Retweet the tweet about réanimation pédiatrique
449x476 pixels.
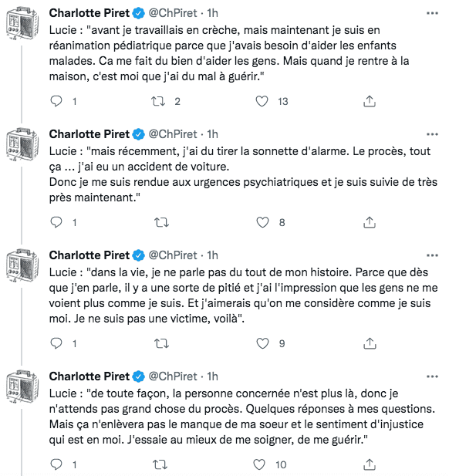coord(158,101)
